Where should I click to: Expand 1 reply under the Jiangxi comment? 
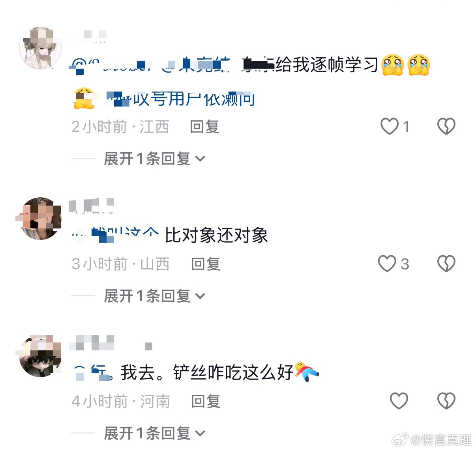(x=154, y=159)
